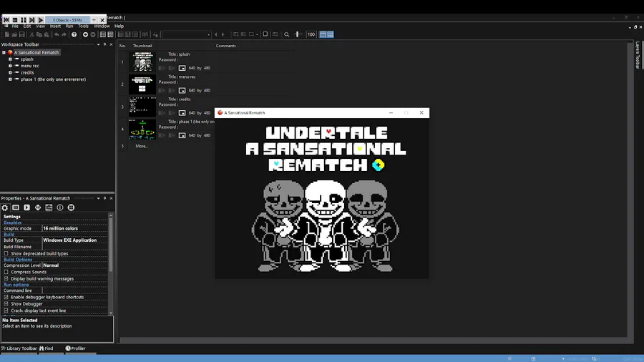Open the Tools menu
Screen dimensions: 644x362
click(84, 26)
